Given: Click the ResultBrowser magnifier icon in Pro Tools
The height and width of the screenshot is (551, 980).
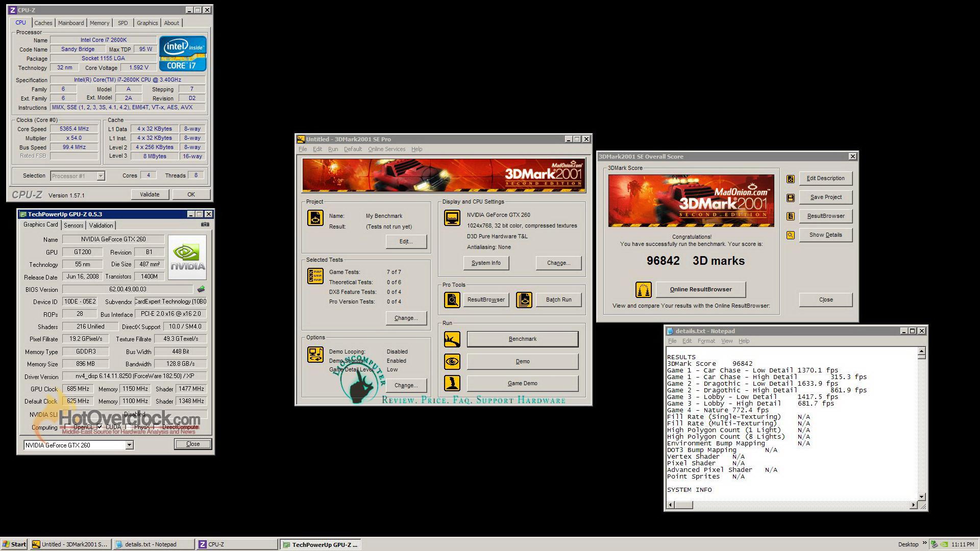Looking at the screenshot, I should pos(452,299).
